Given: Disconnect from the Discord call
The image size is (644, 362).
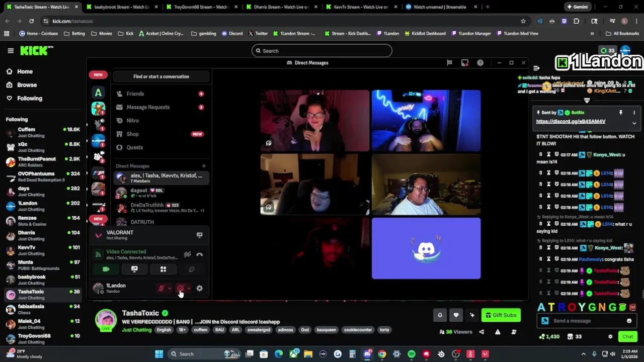Looking at the screenshot, I should [x=200, y=254].
